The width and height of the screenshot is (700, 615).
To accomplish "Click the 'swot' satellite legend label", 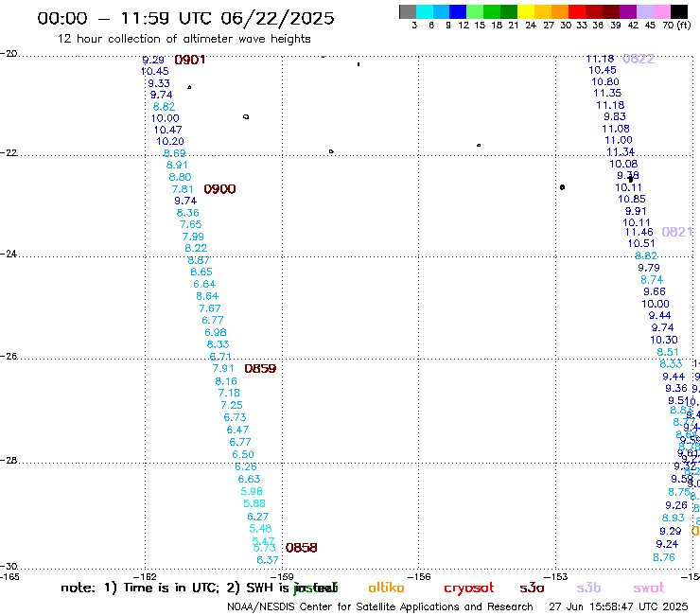I will [649, 588].
